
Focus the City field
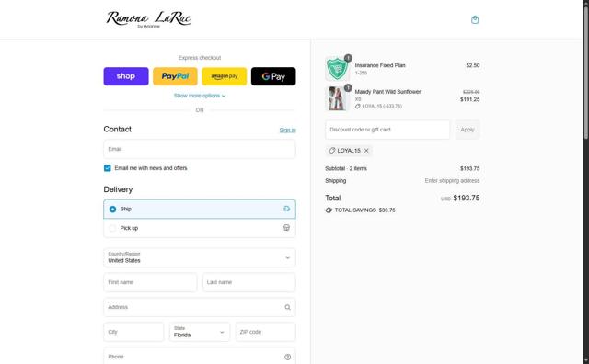133,332
